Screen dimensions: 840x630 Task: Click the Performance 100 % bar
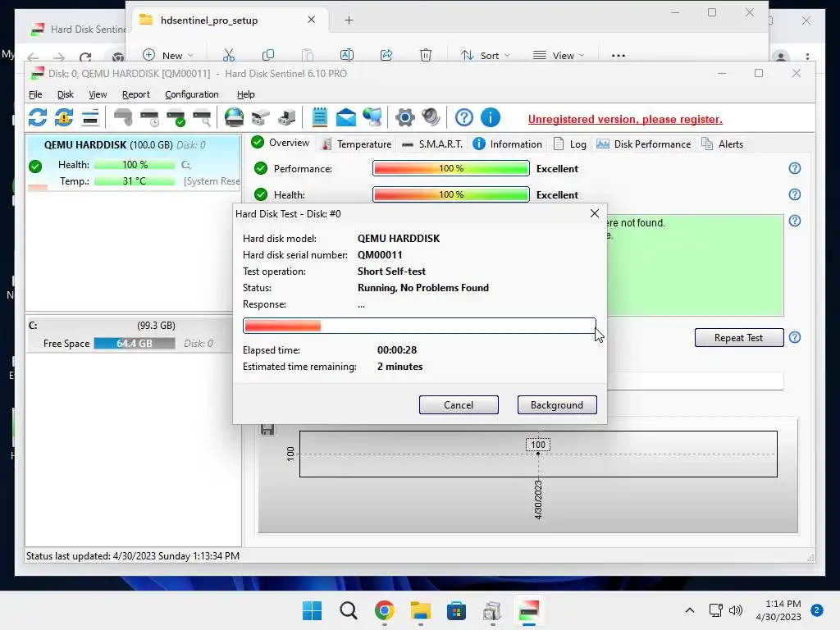tap(451, 168)
